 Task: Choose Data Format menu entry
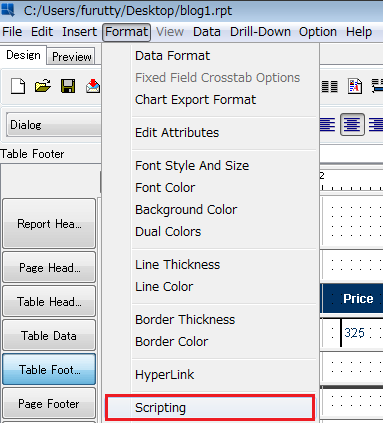173,56
